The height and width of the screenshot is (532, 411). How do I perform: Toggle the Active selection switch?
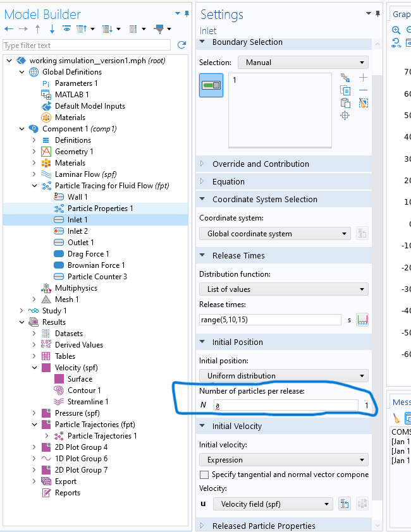click(x=211, y=85)
